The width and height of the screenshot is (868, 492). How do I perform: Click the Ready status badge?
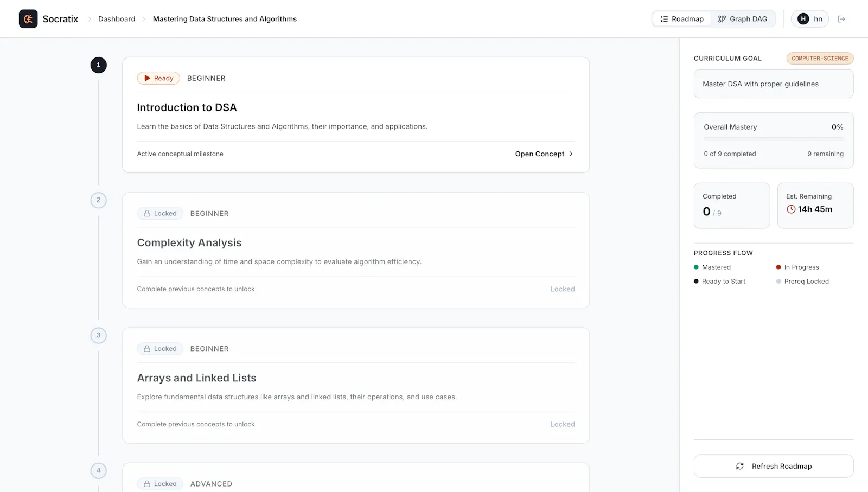coord(158,78)
